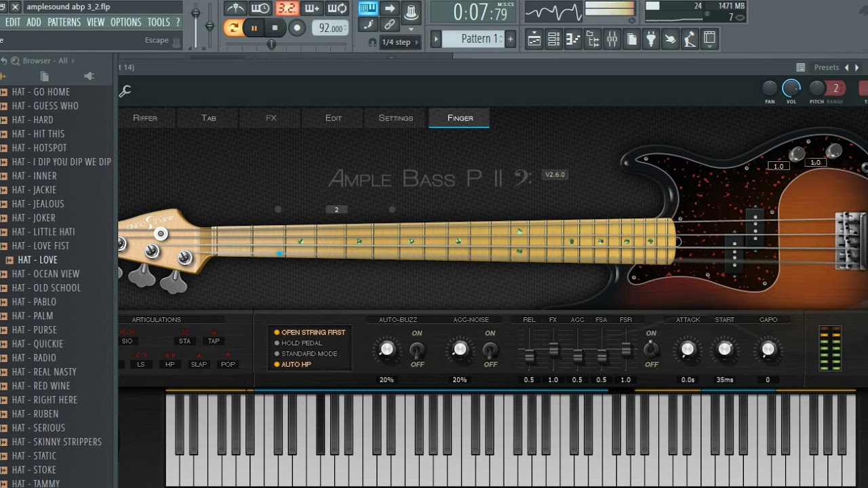Switch to the FX tab
The height and width of the screenshot is (488, 868).
(x=271, y=118)
